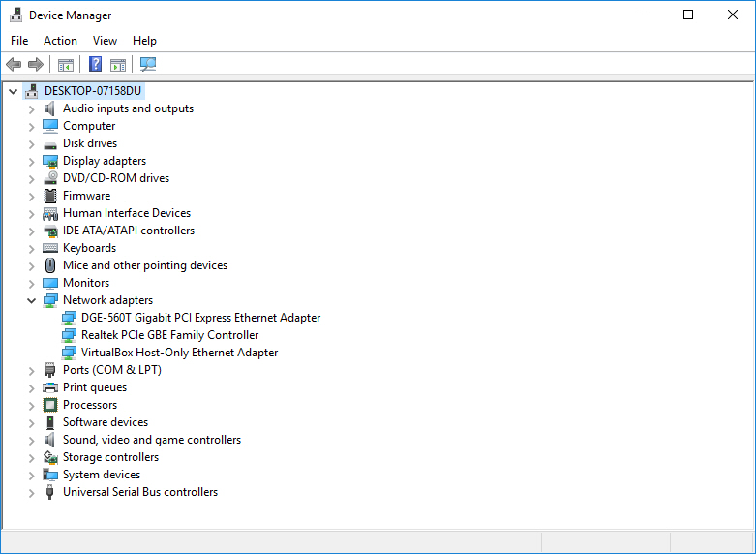Screen dimensions: 756x554
Task: Click the Audio inputs and outputs speaker icon
Action: 49,108
